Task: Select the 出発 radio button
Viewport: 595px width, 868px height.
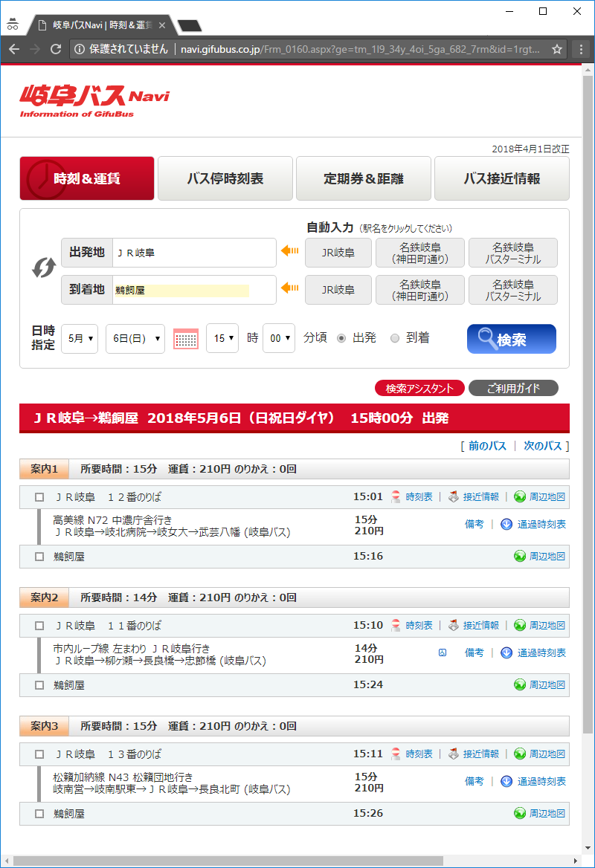Action: [x=341, y=338]
